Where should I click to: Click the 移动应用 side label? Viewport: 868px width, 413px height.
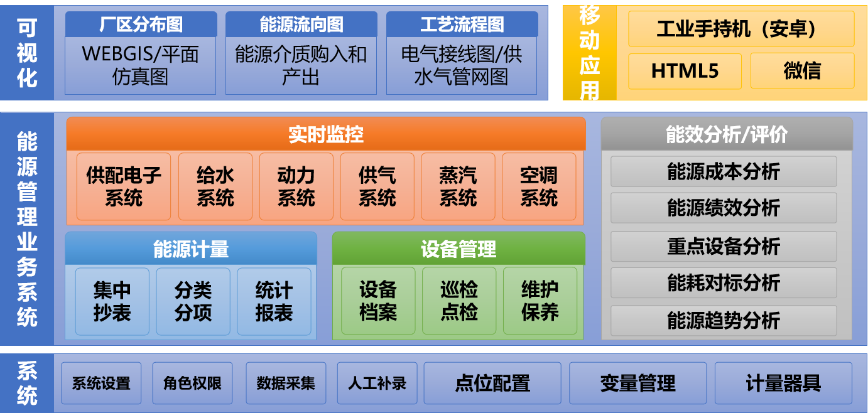pyautogui.click(x=590, y=53)
